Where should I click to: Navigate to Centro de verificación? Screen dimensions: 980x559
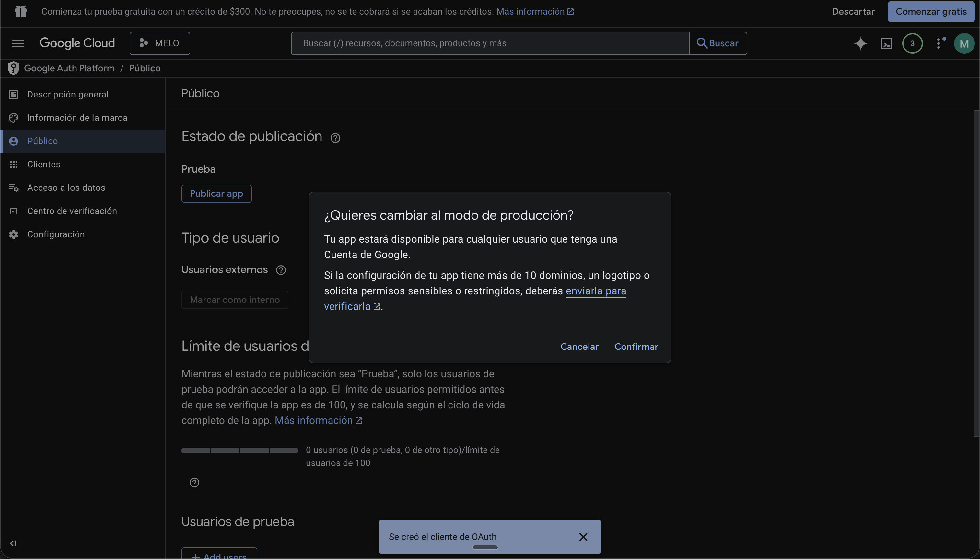[72, 211]
